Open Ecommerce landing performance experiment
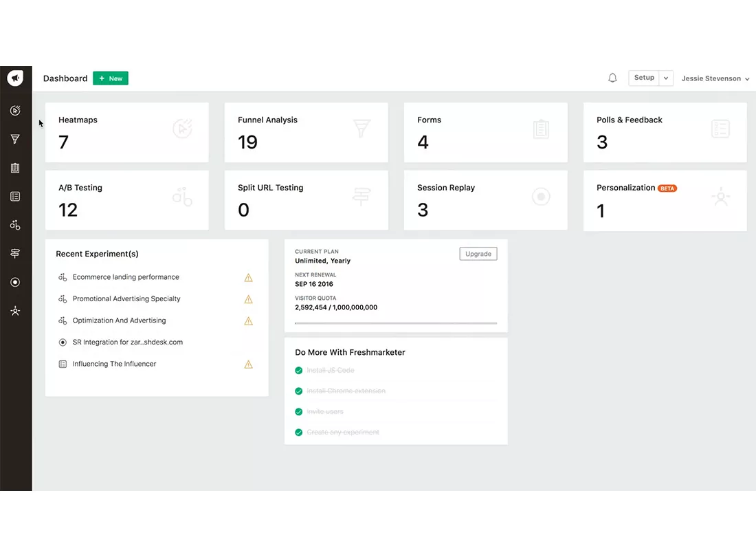 point(126,277)
